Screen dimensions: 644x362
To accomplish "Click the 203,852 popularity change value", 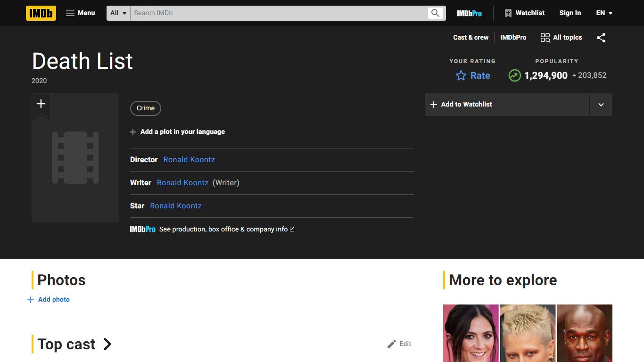I will click(592, 75).
